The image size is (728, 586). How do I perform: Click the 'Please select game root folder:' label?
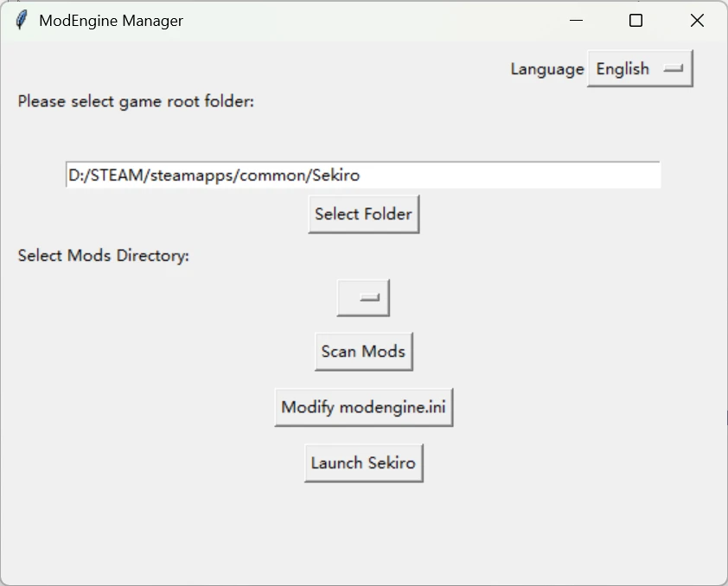136,101
